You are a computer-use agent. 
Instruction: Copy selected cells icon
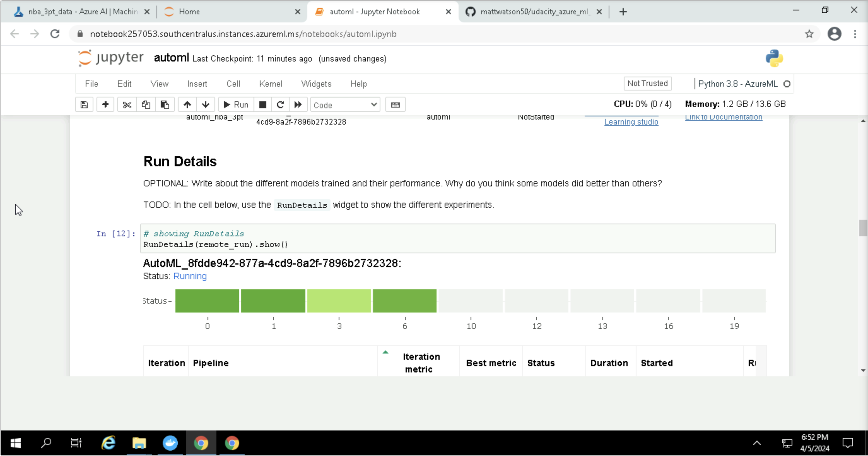pyautogui.click(x=146, y=105)
